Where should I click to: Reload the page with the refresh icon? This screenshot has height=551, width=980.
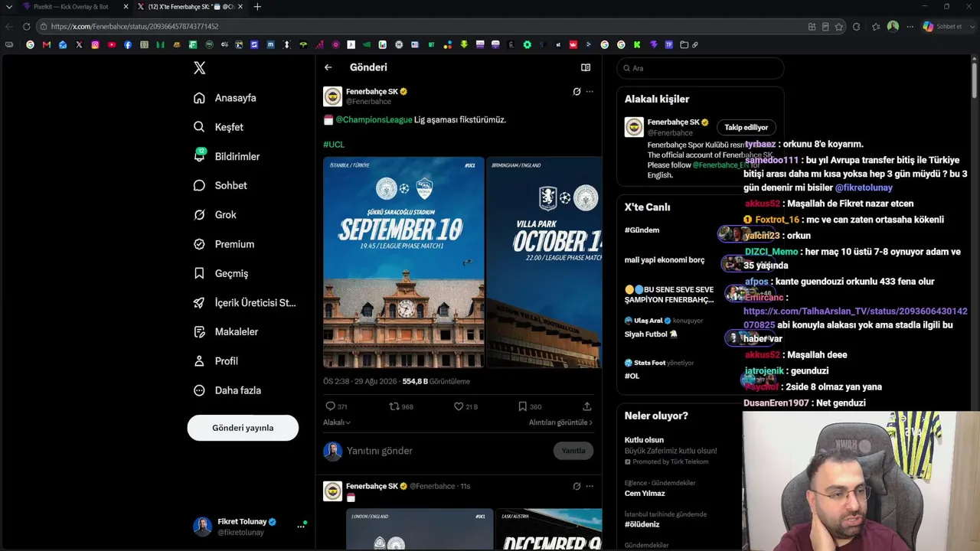click(x=26, y=27)
